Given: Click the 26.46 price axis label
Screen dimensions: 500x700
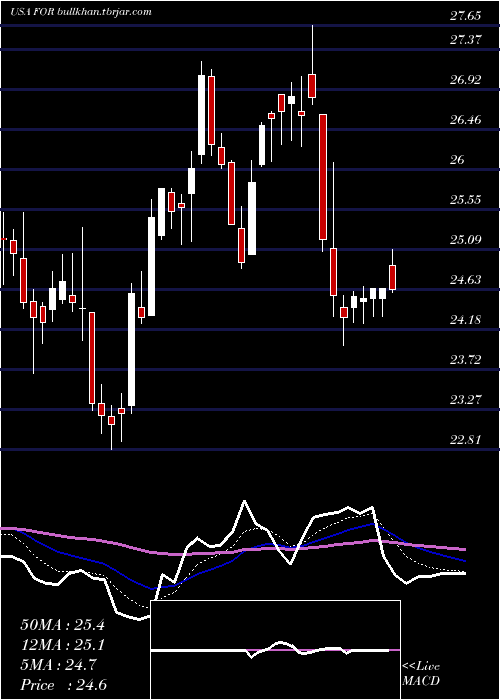Looking at the screenshot, I should [x=466, y=120].
